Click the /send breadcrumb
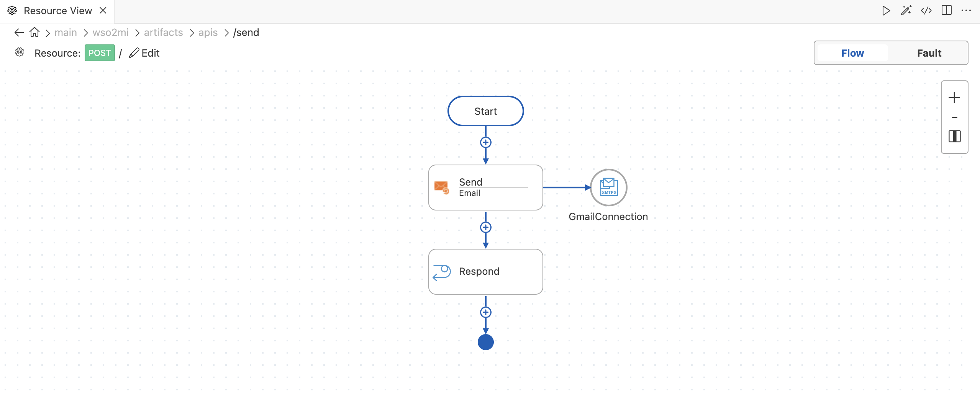 (246, 33)
